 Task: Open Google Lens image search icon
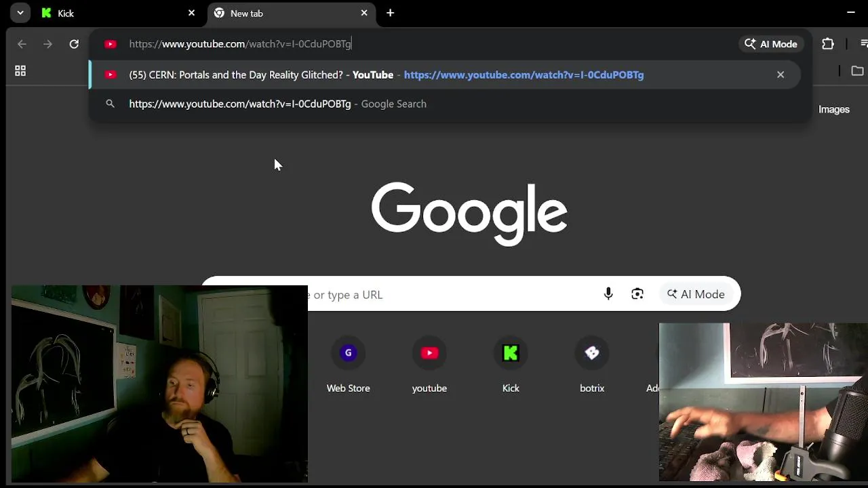pos(637,294)
